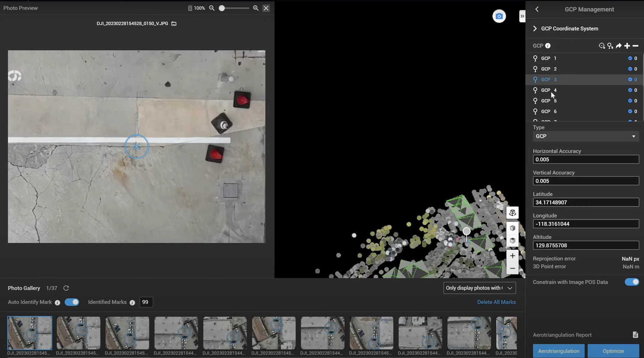Screen dimensions: 644x358
Task: Show Auto Identify Mark info
Action: coord(57,303)
